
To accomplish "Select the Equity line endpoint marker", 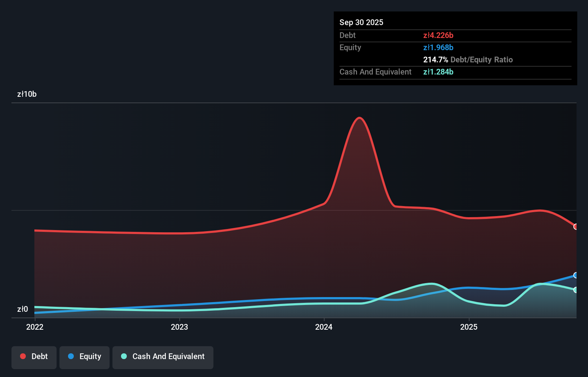I will tap(575, 275).
